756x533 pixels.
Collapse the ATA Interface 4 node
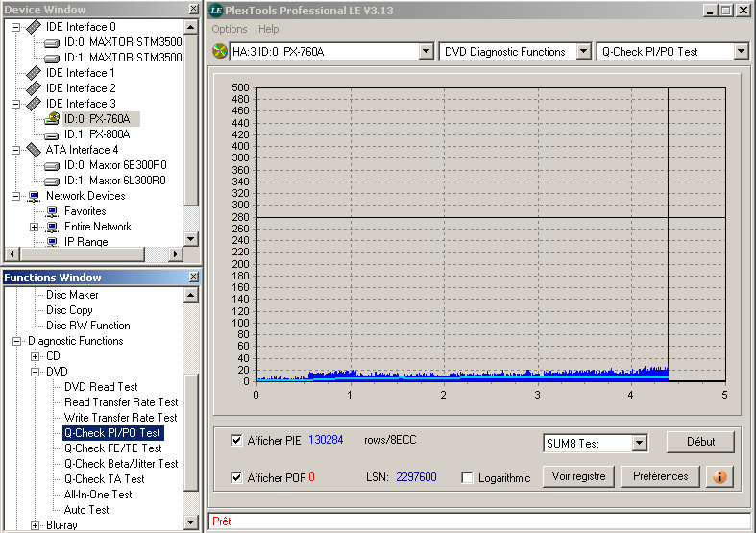click(16, 150)
